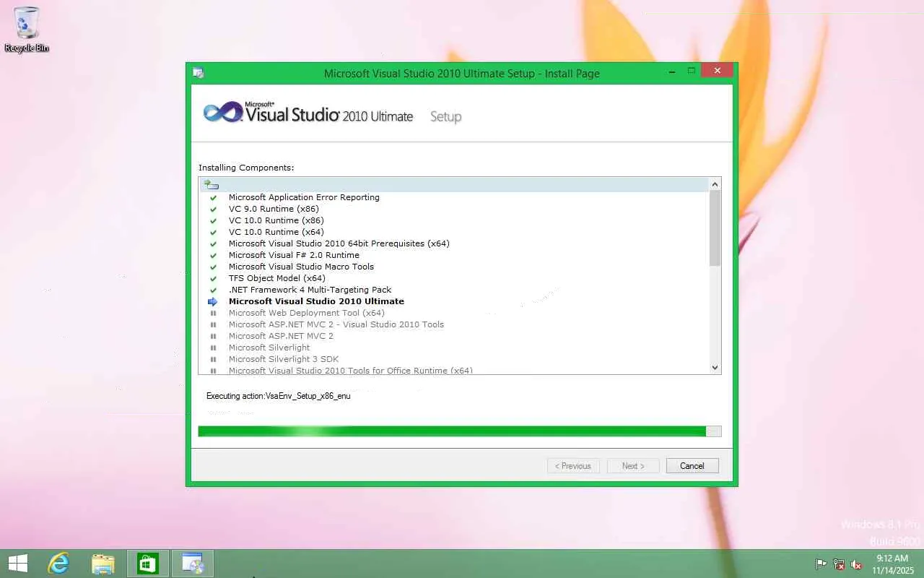Screen dimensions: 924x578
Task: Close the setup window with red X
Action: tap(717, 70)
